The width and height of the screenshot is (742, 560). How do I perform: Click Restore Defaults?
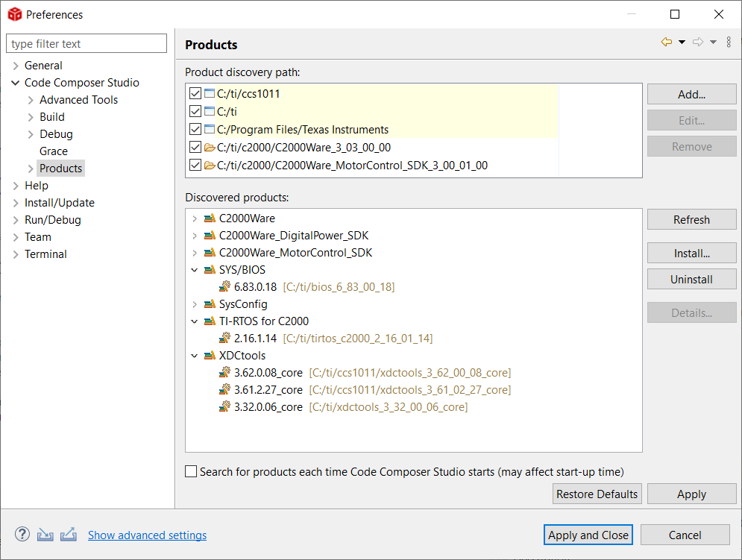coord(597,494)
